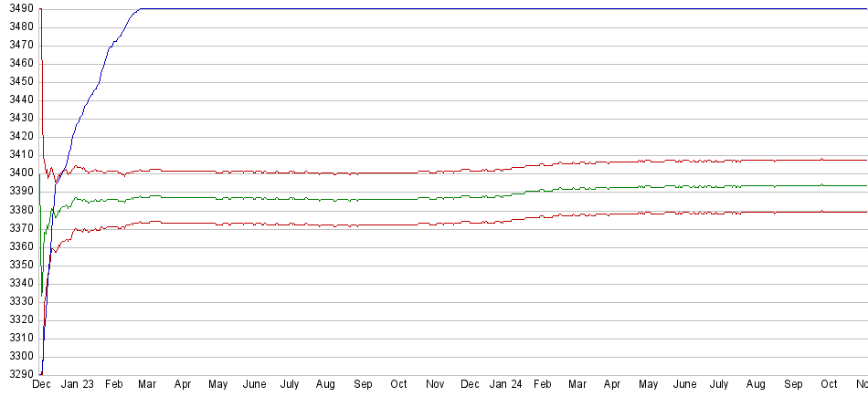Click the 3350 y-axis tick label
This screenshot has width=868, height=397.
(x=17, y=265)
